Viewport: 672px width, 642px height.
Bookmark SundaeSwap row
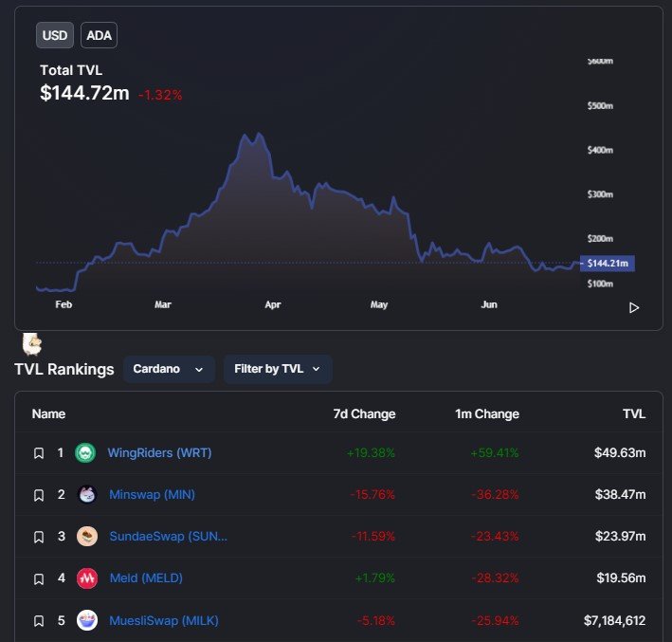coord(39,537)
